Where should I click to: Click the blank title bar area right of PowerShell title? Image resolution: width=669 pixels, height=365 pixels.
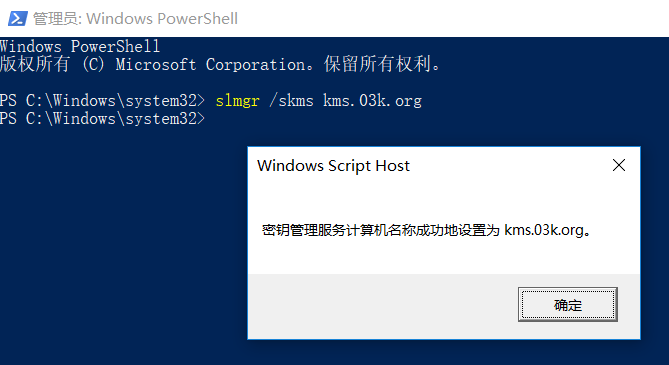coord(452,18)
